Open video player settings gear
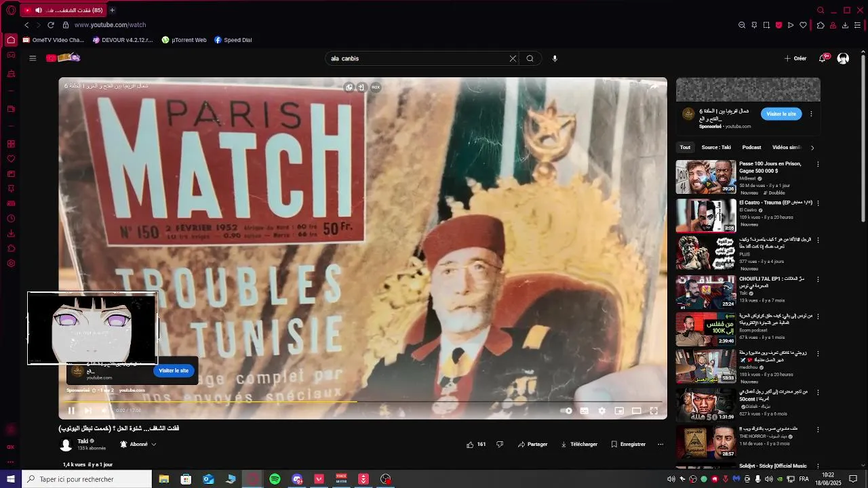868x488 pixels. click(x=601, y=411)
